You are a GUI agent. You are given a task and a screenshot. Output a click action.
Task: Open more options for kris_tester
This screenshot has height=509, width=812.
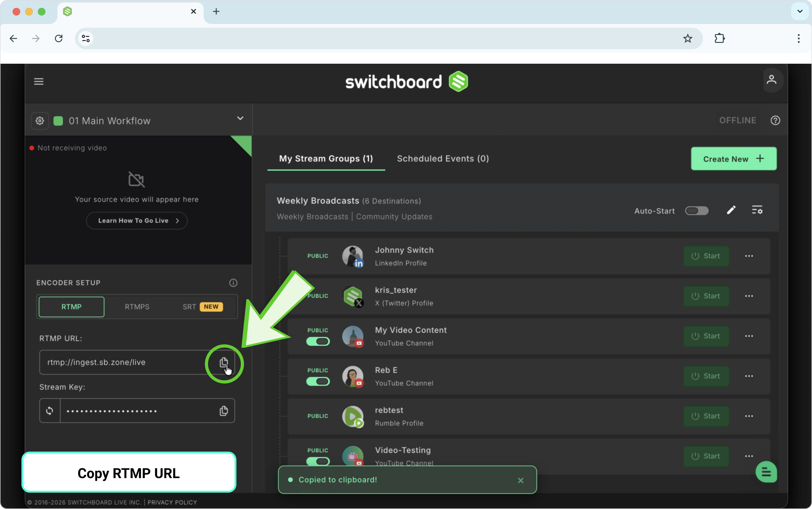749,296
